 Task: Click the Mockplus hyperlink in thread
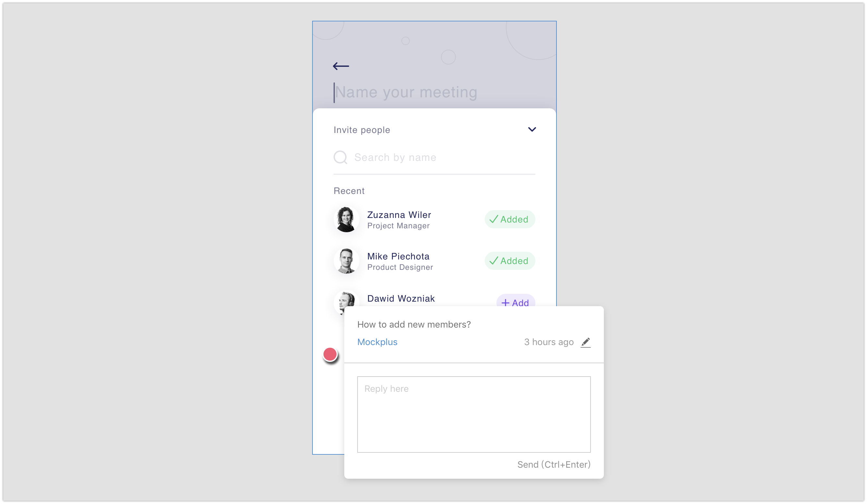[x=377, y=342]
